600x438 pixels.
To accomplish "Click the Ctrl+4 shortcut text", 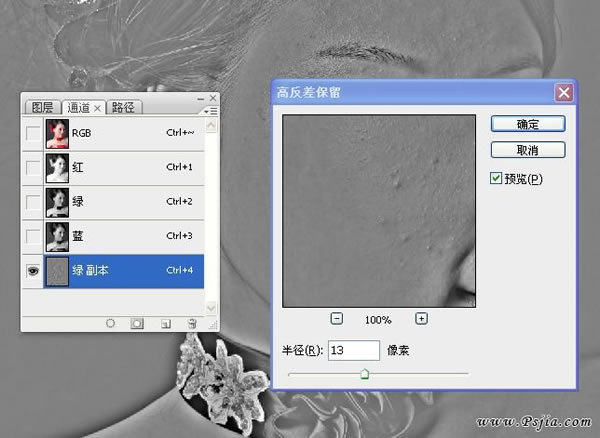I will [179, 270].
